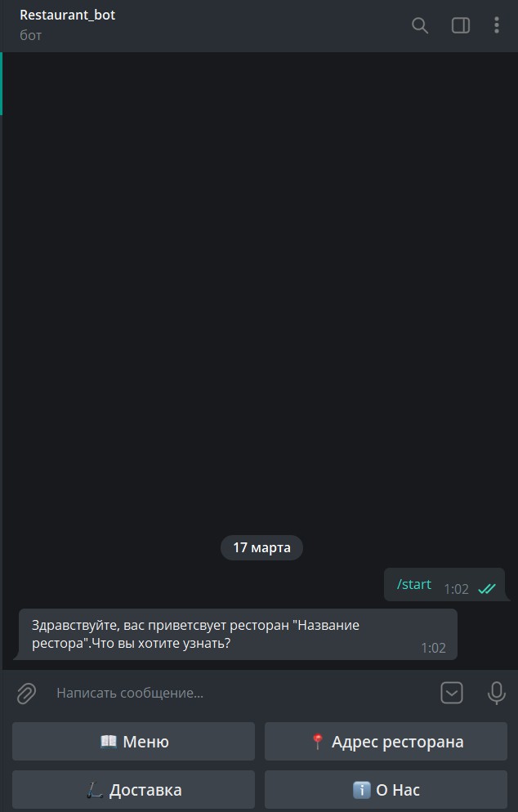Toggle the right sidebar panel icon
The height and width of the screenshot is (812, 518).
click(461, 25)
